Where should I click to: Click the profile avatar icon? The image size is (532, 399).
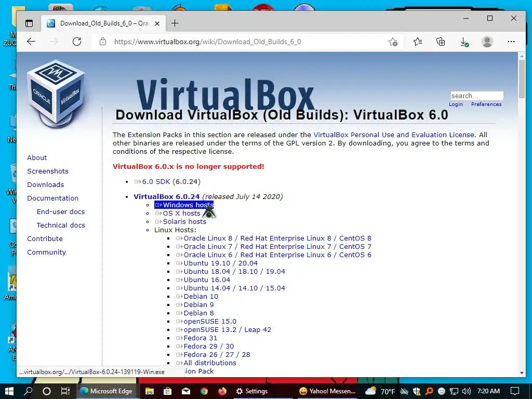pyautogui.click(x=487, y=42)
